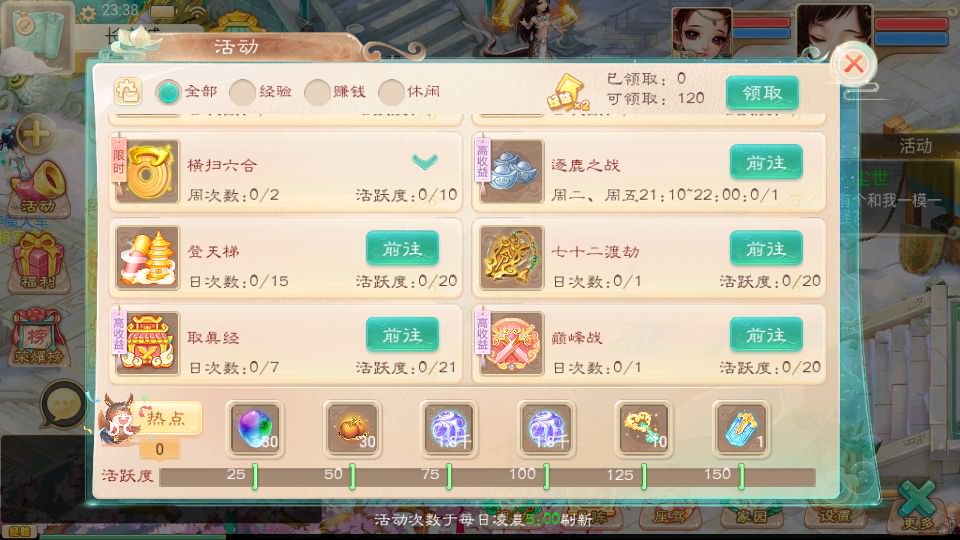Open the 福利 gift box icon

pos(38,262)
